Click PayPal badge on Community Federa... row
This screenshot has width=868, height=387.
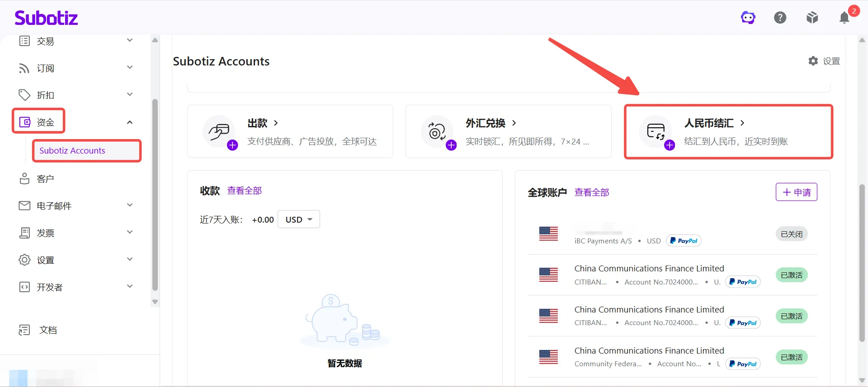(743, 364)
